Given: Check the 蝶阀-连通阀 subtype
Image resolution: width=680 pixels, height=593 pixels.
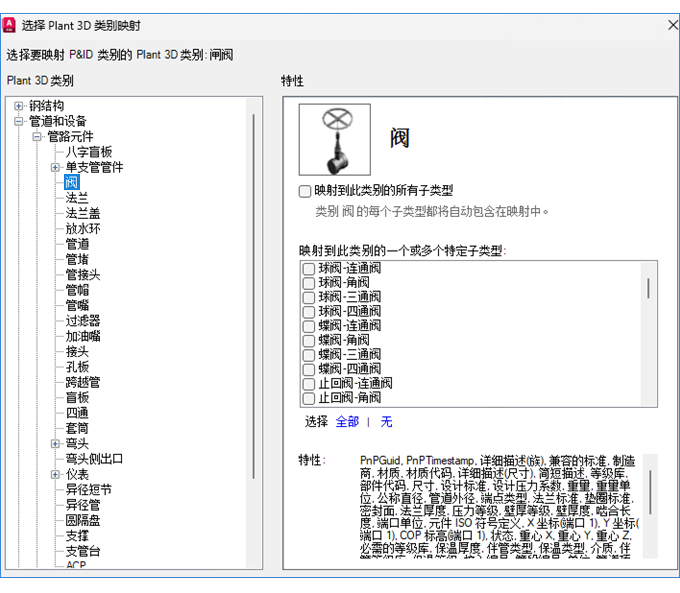Looking at the screenshot, I should point(308,326).
